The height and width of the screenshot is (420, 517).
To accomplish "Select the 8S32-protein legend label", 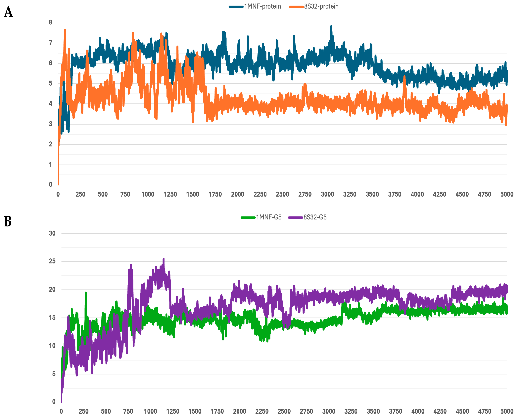I will point(321,7).
